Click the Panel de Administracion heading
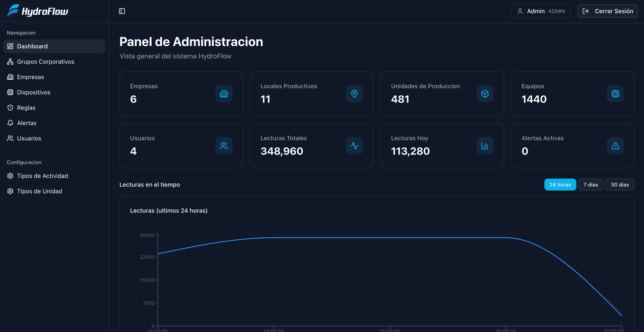 pyautogui.click(x=191, y=42)
